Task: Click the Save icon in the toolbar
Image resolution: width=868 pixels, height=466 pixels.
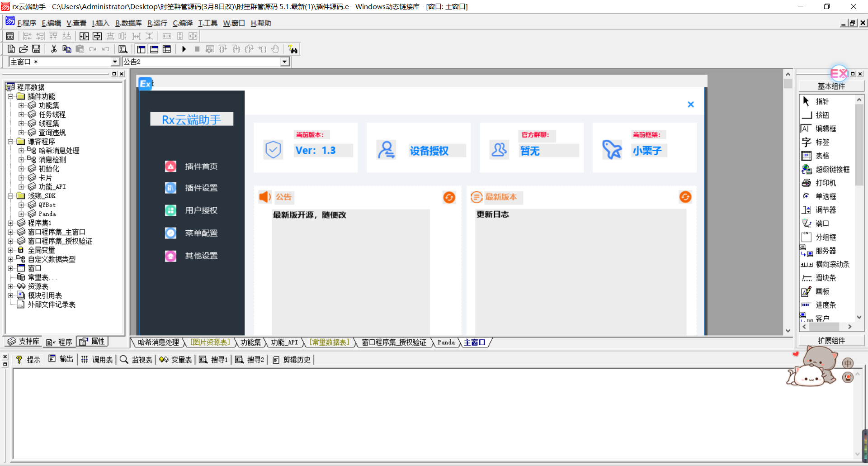Action: 36,49
